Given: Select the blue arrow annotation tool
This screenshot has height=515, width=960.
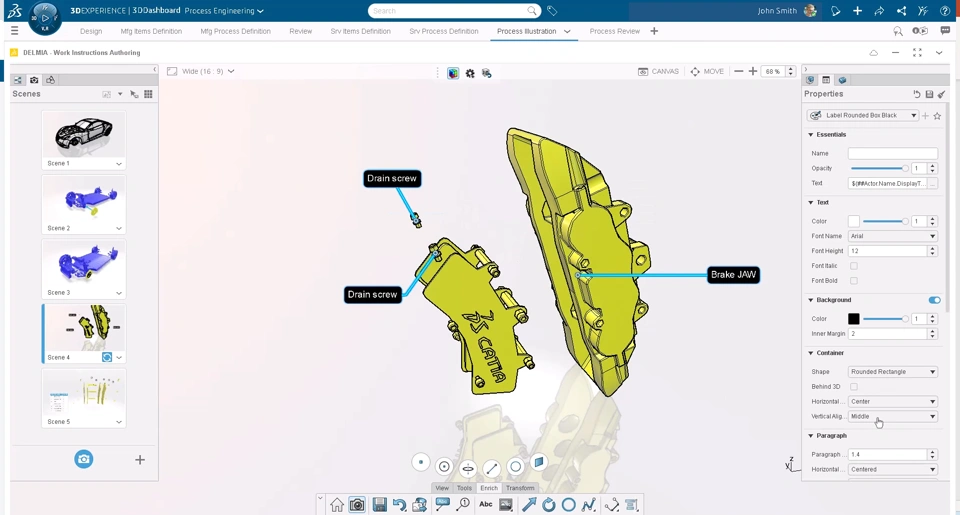Looking at the screenshot, I should coord(529,505).
